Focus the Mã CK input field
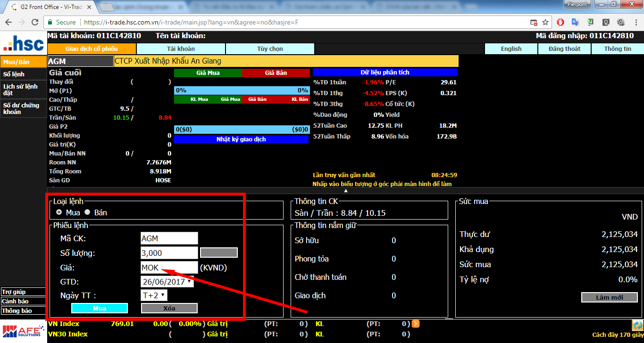 pos(169,238)
